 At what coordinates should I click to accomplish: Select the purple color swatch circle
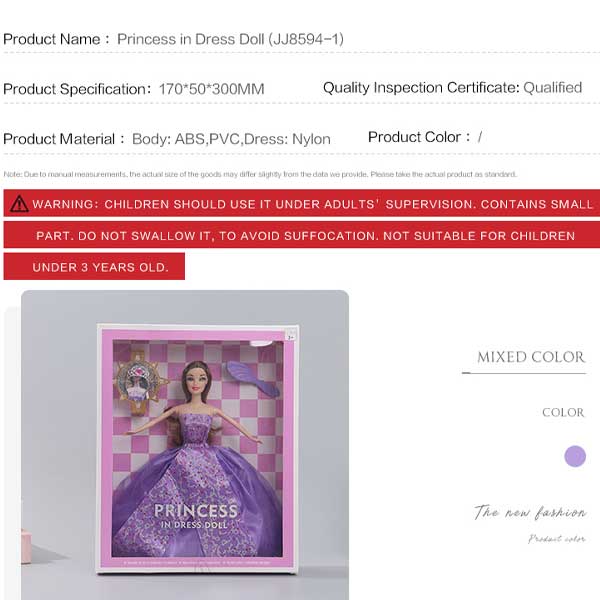[x=575, y=456]
